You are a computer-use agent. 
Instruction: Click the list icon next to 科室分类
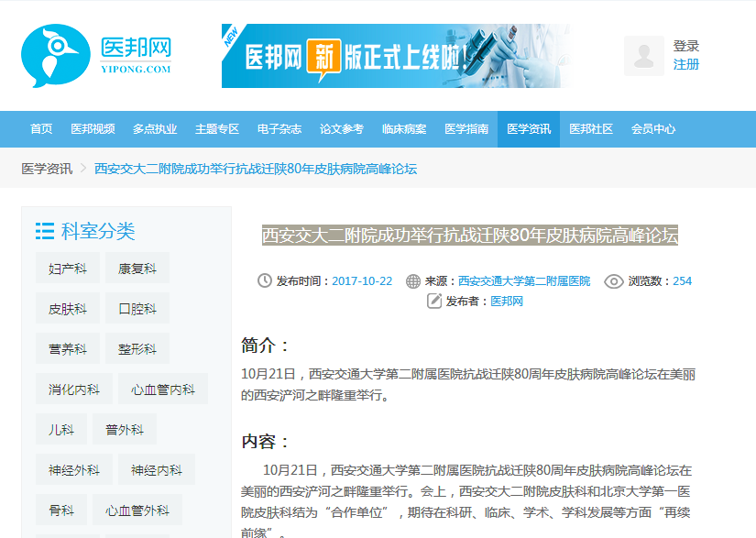pos(44,231)
